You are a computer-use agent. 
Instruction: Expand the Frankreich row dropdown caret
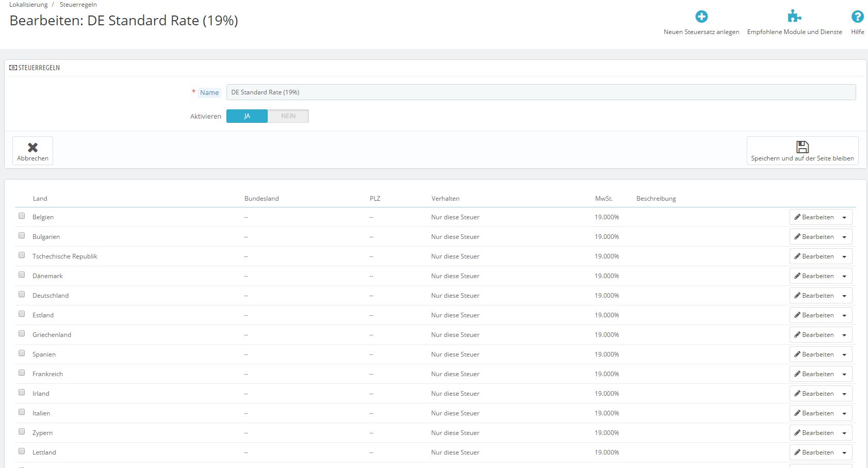844,374
